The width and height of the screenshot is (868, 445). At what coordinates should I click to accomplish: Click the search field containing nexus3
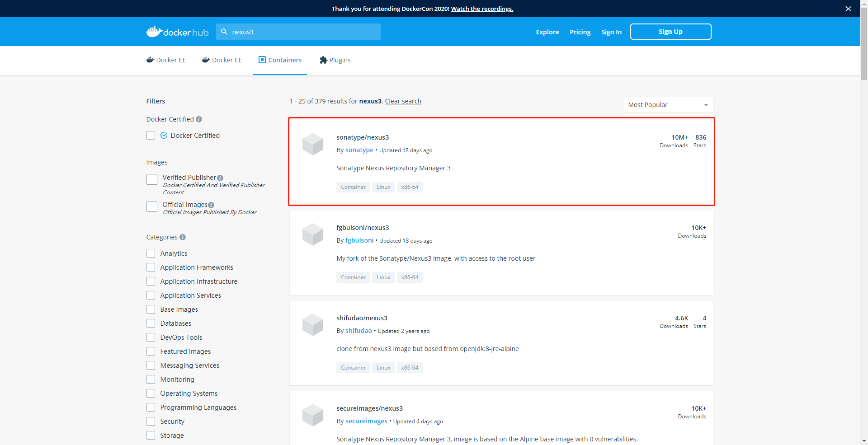tap(298, 32)
